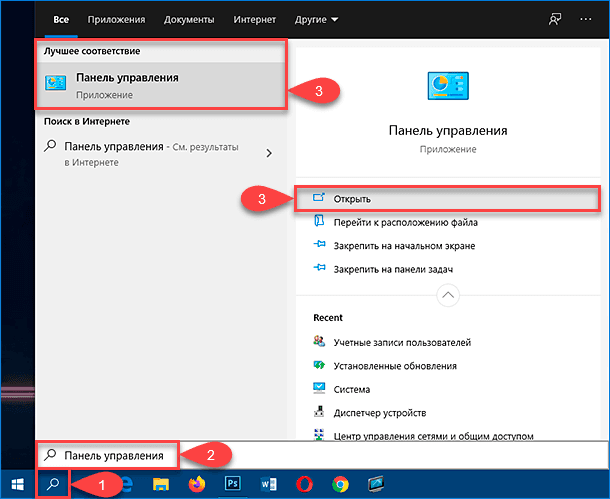Click the Лучшее соответствие section header
Image resolution: width=610 pixels, height=499 pixels.
pos(92,51)
